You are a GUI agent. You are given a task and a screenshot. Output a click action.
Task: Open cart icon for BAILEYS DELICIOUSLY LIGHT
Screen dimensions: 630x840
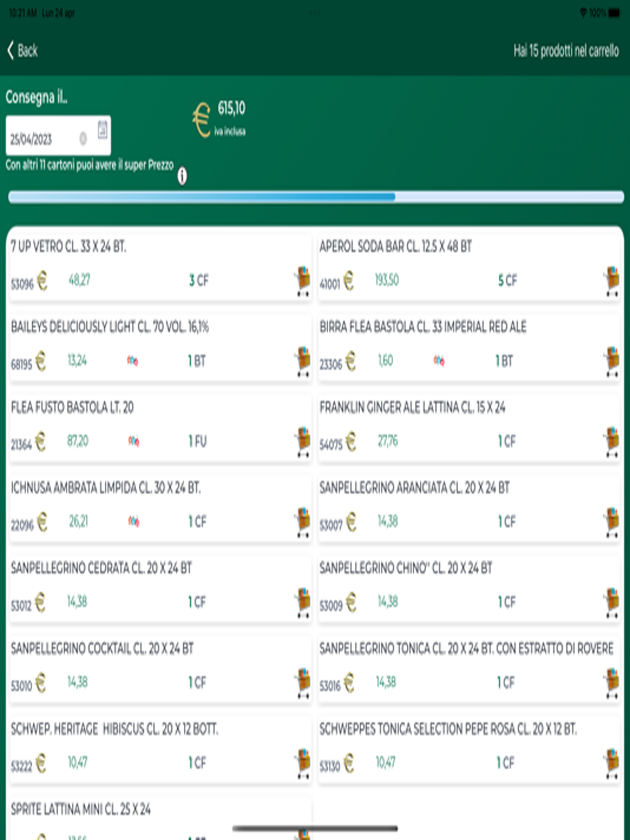pos(303,362)
